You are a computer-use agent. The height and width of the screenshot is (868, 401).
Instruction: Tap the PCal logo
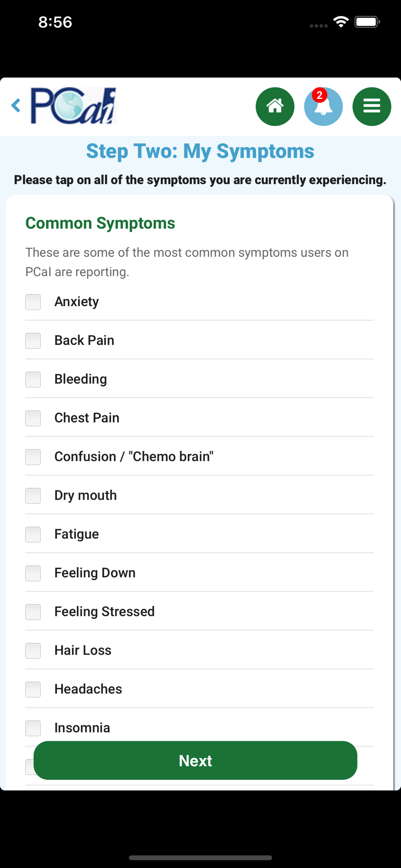73,106
